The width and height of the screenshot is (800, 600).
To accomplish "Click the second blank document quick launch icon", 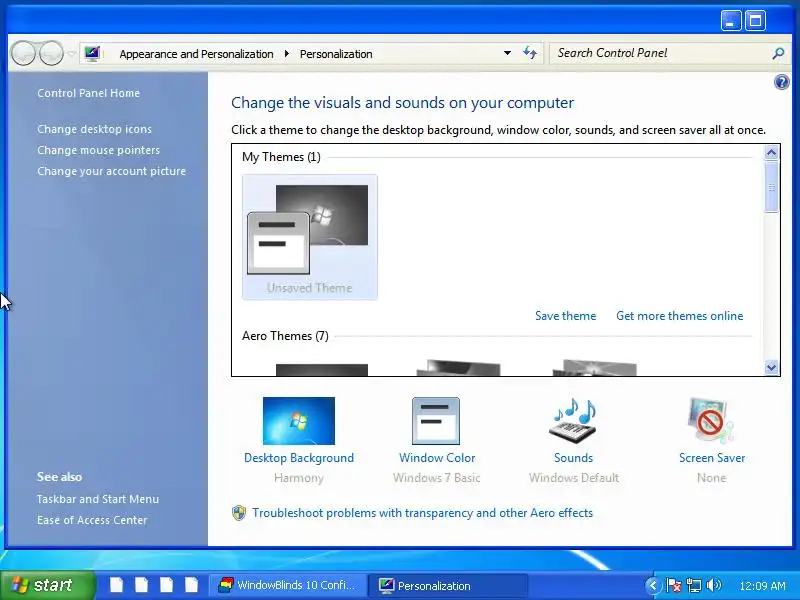I will [141, 585].
